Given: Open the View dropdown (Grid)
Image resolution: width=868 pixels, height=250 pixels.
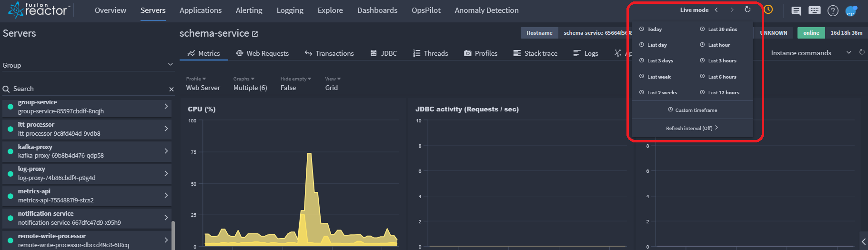Looking at the screenshot, I should coord(333,84).
